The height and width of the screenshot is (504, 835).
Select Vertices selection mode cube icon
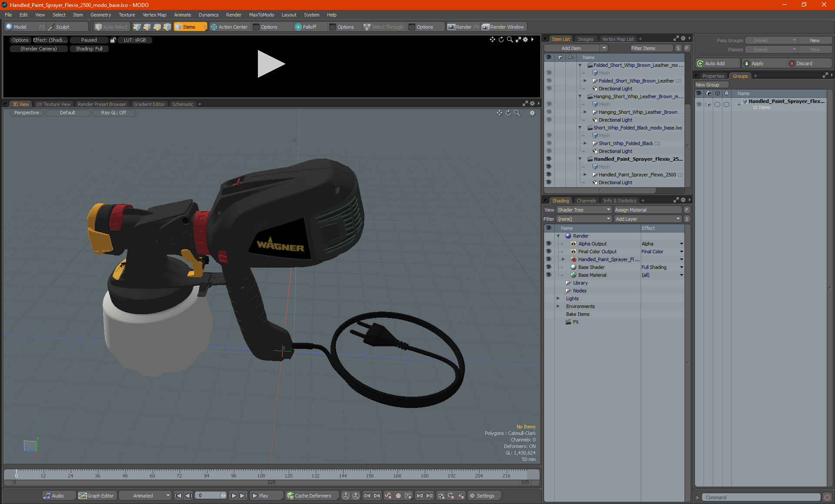pyautogui.click(x=137, y=27)
